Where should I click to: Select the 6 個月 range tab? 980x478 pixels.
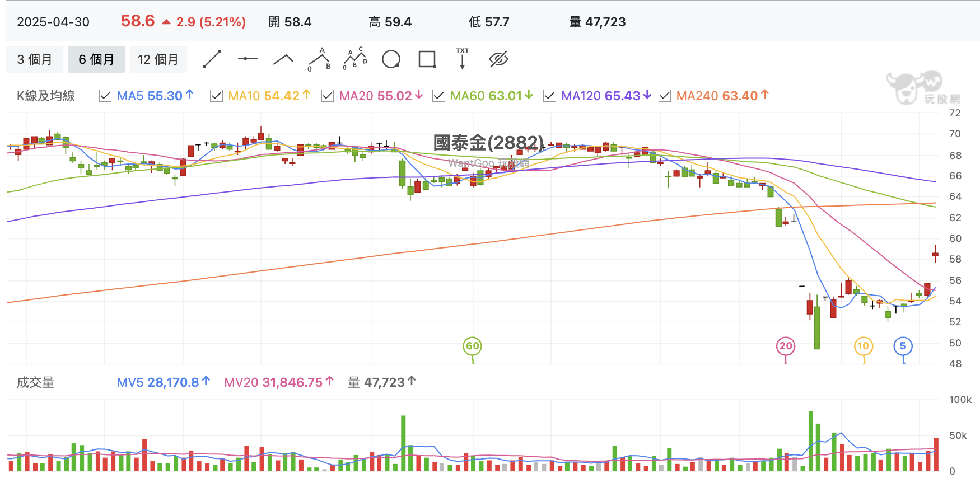coord(96,59)
